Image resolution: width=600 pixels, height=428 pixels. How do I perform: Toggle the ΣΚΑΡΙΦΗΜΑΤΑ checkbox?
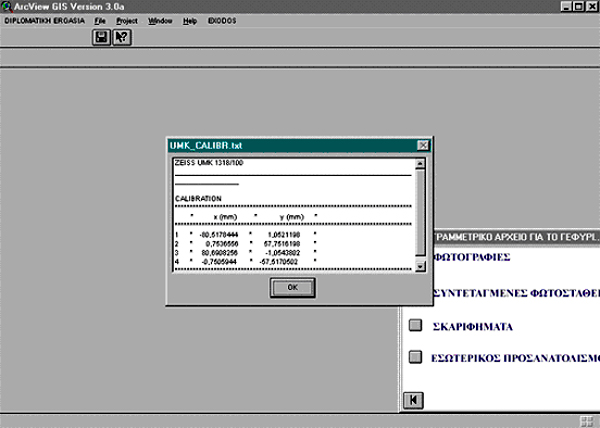[415, 325]
